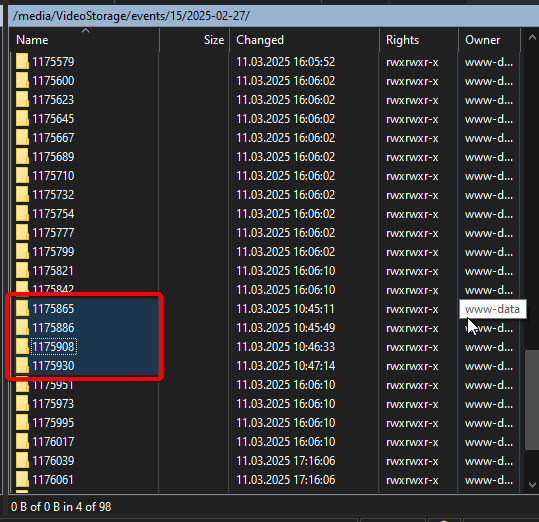Sort files by the Changed column header
Image resolution: width=539 pixels, height=522 pixels.
point(304,40)
